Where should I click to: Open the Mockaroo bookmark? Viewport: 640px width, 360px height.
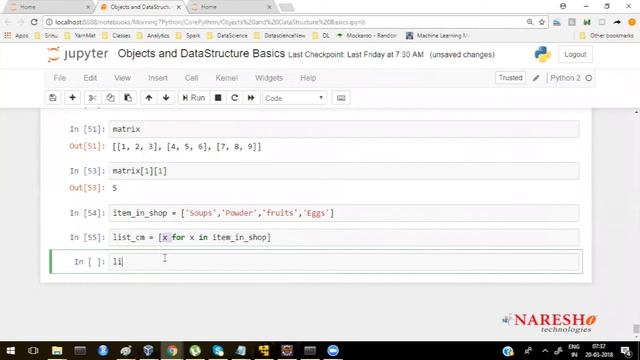click(x=367, y=36)
